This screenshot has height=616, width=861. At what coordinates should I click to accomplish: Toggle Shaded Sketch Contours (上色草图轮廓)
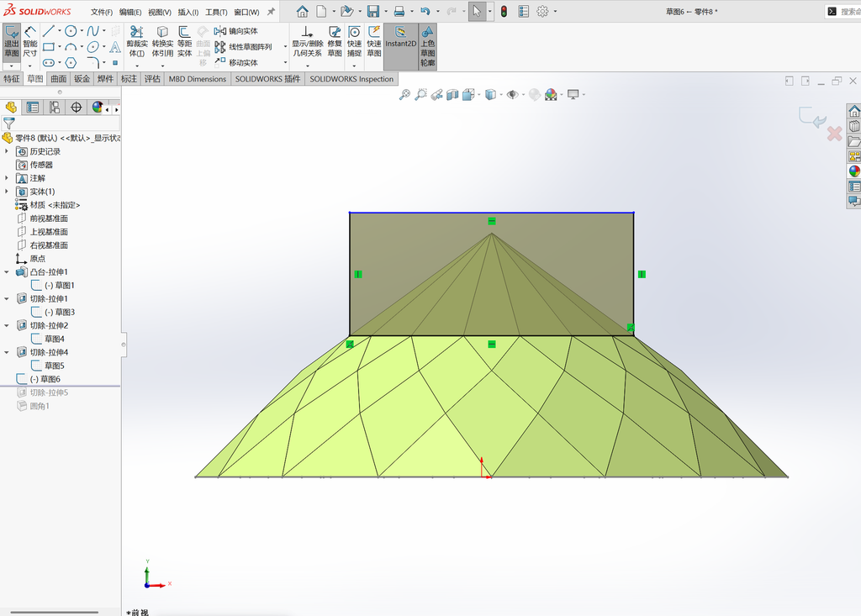(428, 46)
